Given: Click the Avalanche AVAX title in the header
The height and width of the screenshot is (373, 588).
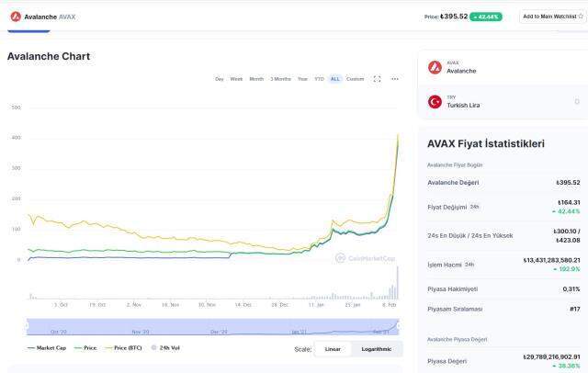Looking at the screenshot, I should [x=50, y=17].
